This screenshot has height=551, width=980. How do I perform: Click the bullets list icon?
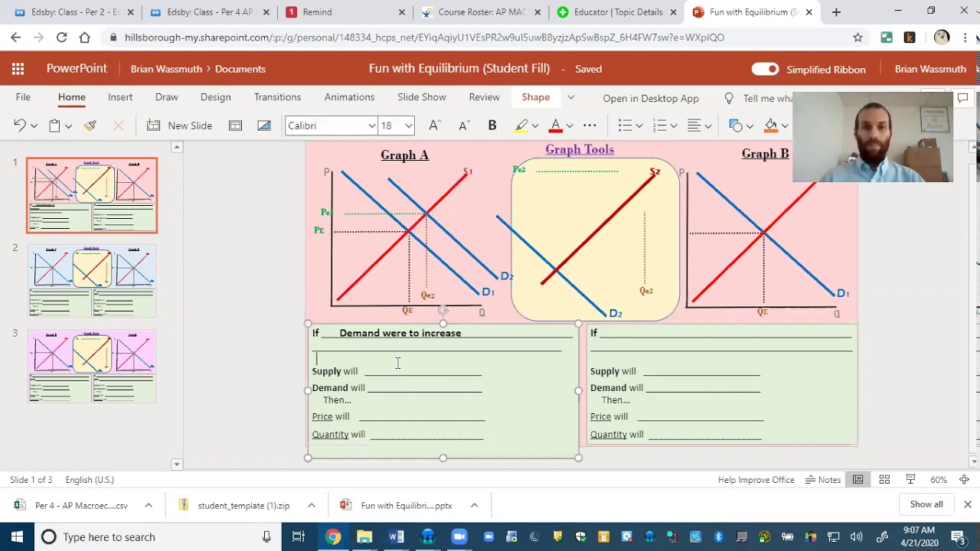[625, 126]
